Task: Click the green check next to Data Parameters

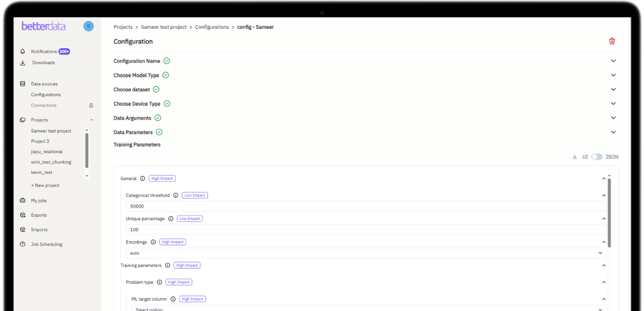Action: click(x=159, y=132)
